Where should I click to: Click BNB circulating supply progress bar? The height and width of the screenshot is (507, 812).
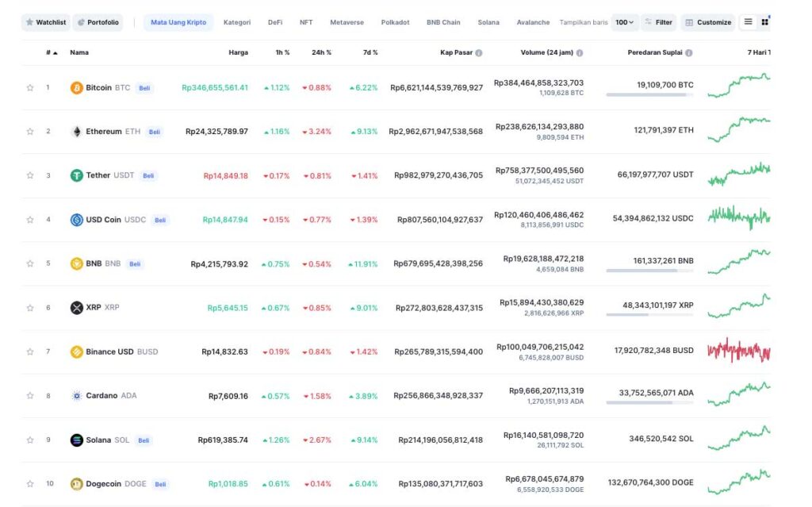click(649, 271)
